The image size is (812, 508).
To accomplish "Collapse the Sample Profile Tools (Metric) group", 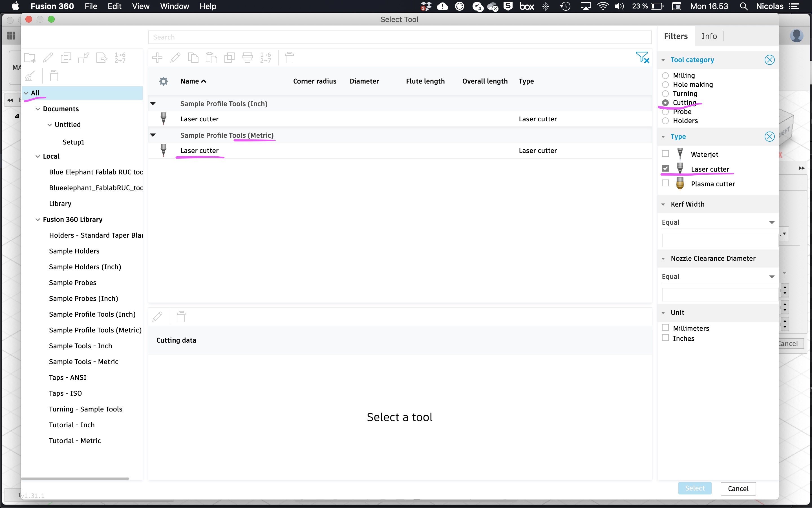I will click(x=153, y=135).
